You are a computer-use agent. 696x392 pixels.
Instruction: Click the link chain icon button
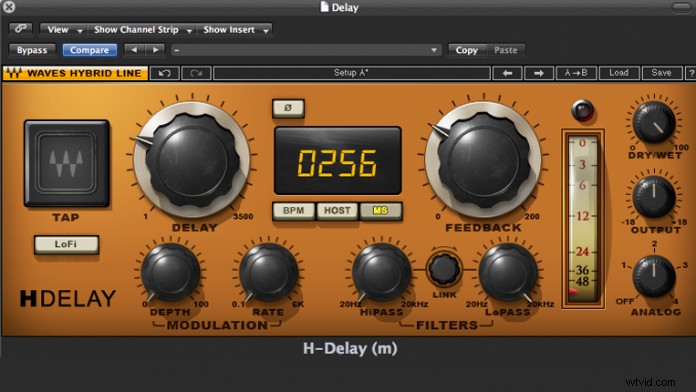click(20, 29)
